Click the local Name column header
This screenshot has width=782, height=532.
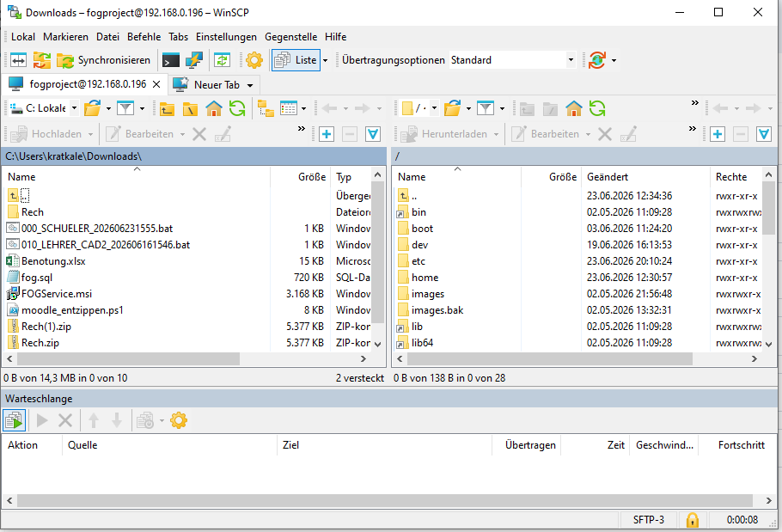pos(137,176)
